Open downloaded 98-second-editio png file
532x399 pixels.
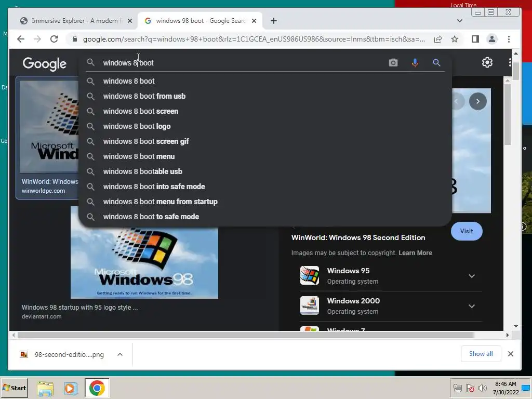(x=63, y=354)
